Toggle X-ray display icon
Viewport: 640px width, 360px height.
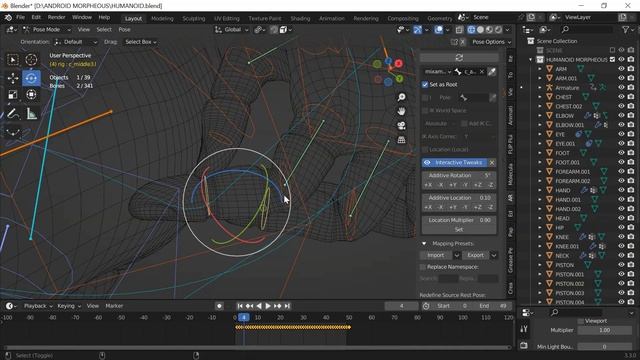(459, 30)
